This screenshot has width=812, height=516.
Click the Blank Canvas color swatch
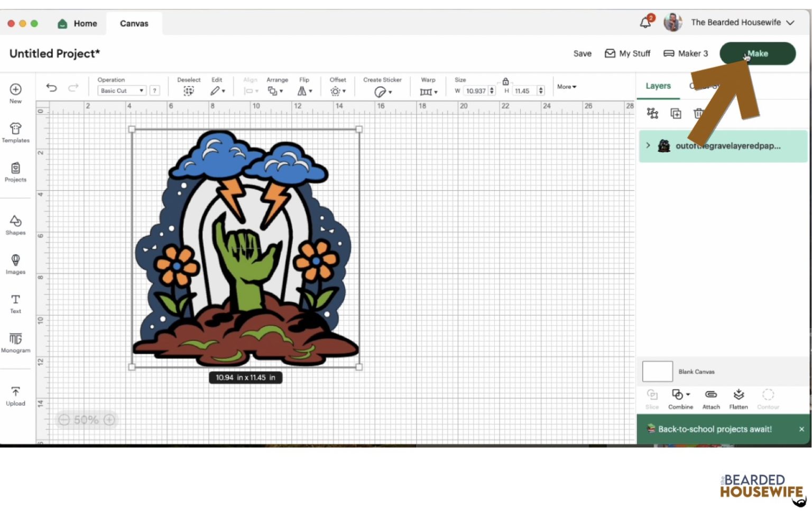(657, 372)
